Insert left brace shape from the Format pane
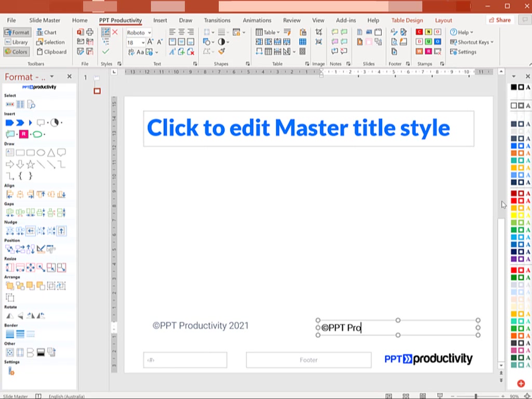 click(20, 176)
